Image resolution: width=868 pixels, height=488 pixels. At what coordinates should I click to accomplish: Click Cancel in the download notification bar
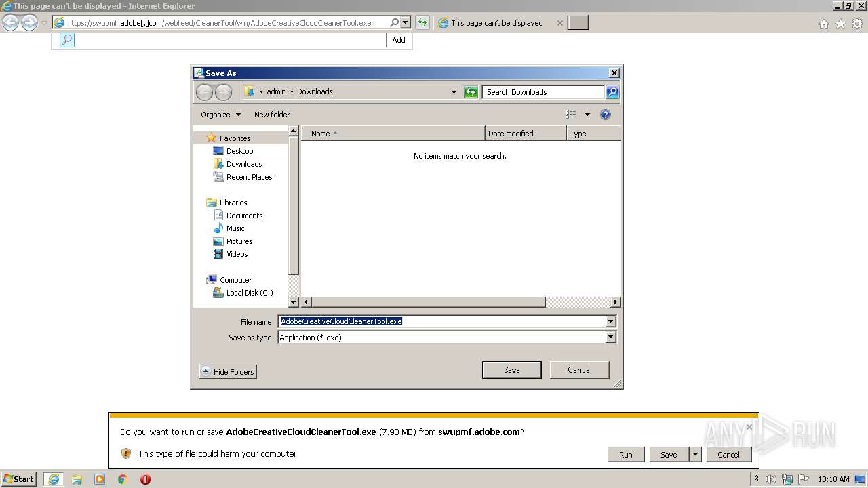coord(728,455)
